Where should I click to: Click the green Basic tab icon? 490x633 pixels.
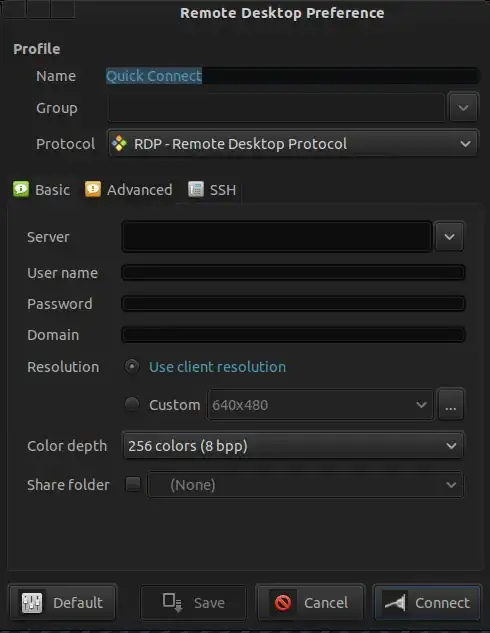pyautogui.click(x=21, y=189)
